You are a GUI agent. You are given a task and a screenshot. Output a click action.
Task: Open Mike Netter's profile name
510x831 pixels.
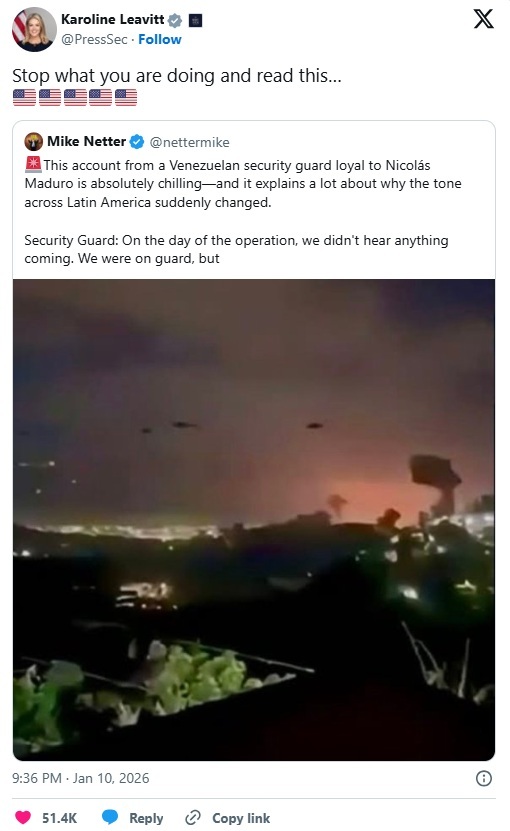point(86,142)
